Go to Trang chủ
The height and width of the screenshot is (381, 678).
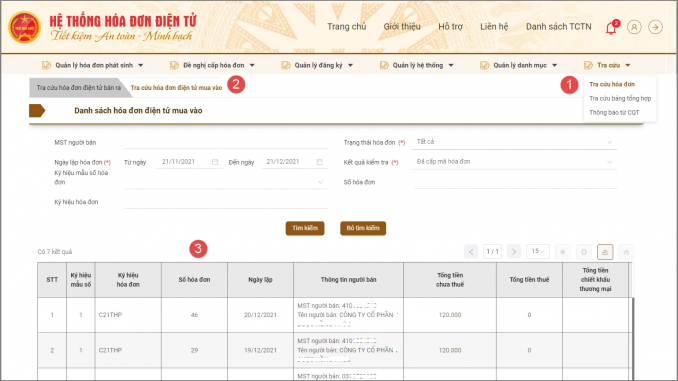click(x=346, y=27)
